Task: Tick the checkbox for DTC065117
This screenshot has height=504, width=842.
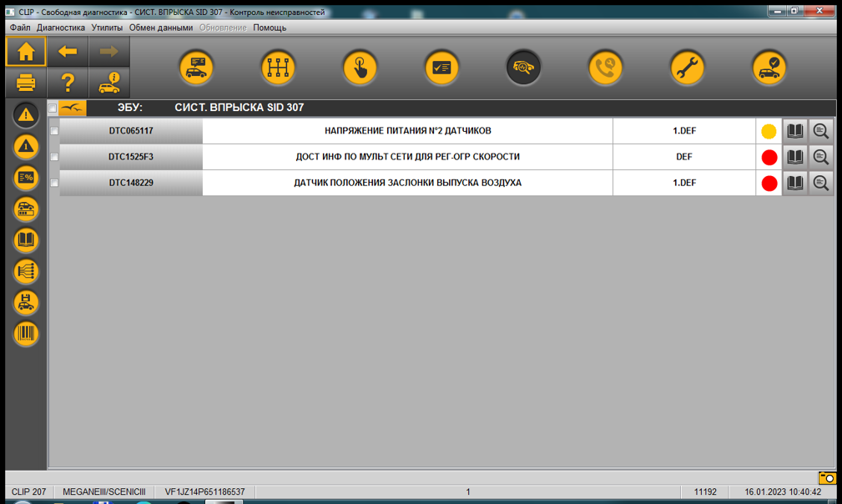Action: click(54, 131)
